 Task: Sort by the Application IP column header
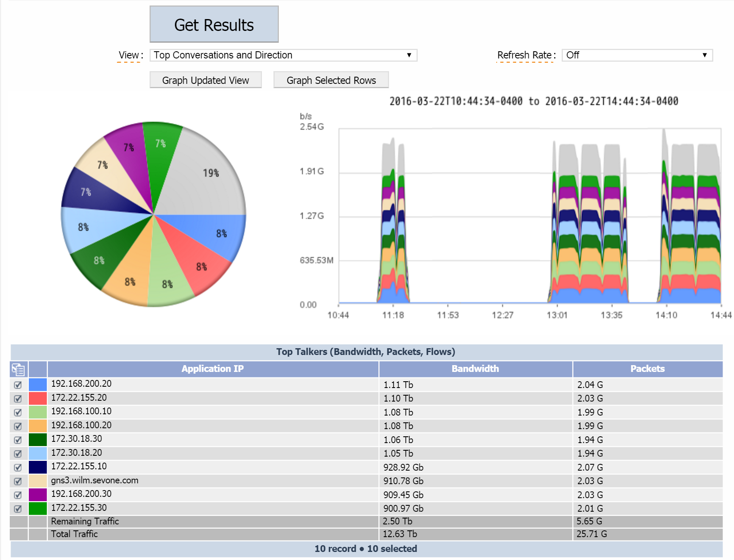tap(213, 369)
